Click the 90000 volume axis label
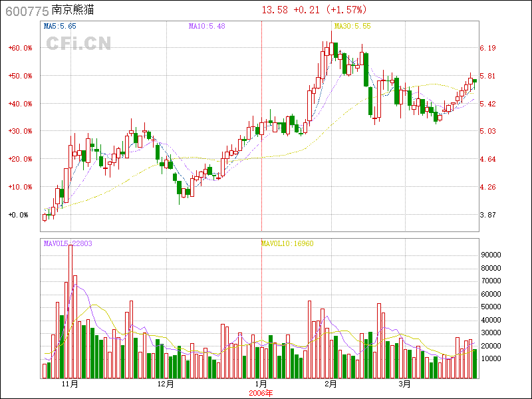 point(491,255)
